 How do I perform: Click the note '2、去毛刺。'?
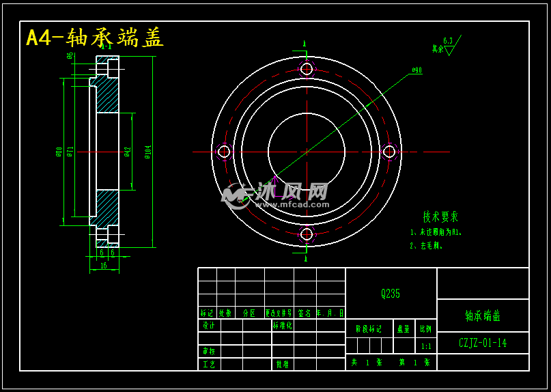[x=426, y=247]
